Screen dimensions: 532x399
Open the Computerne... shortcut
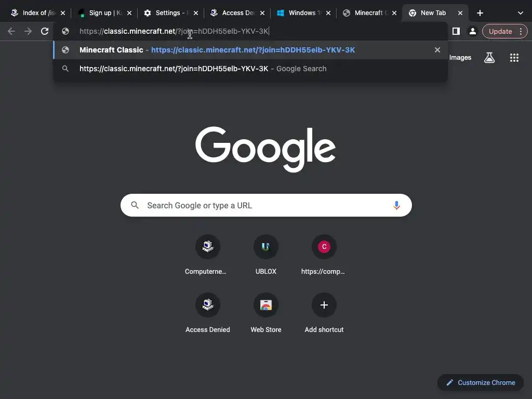click(x=208, y=254)
